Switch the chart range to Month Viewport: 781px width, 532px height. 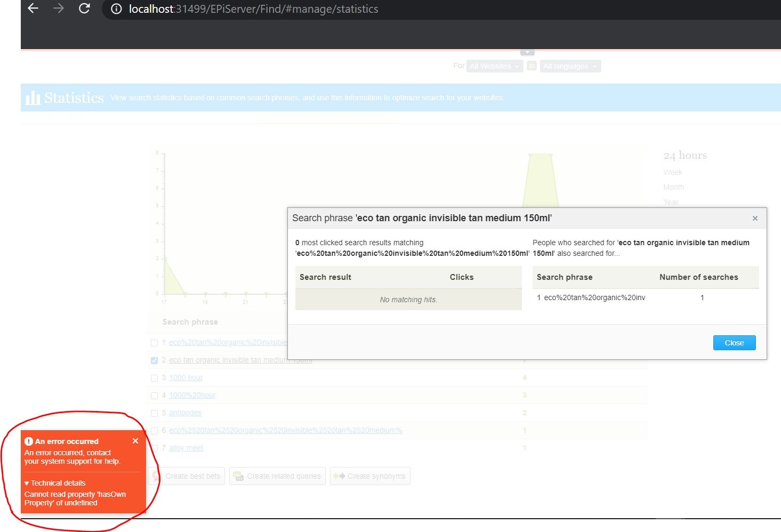(673, 187)
